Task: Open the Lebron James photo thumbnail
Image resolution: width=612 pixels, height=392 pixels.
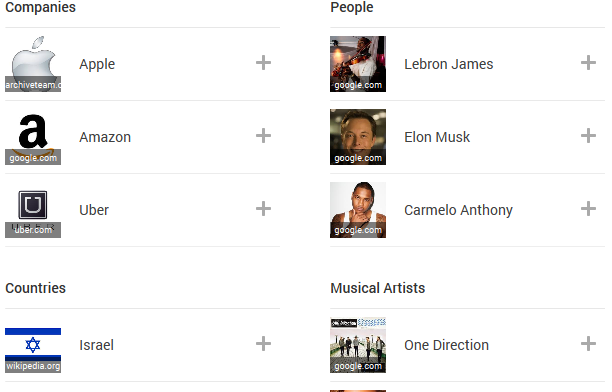Action: click(x=358, y=64)
